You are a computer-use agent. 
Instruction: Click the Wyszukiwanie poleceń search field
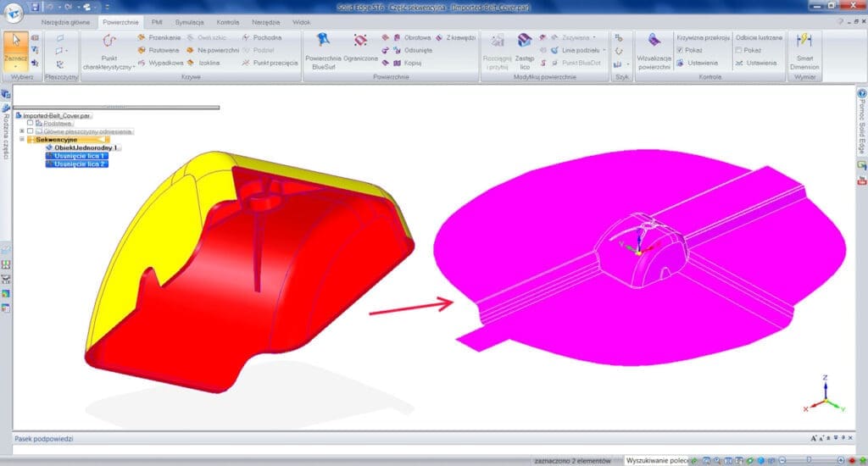pyautogui.click(x=656, y=460)
